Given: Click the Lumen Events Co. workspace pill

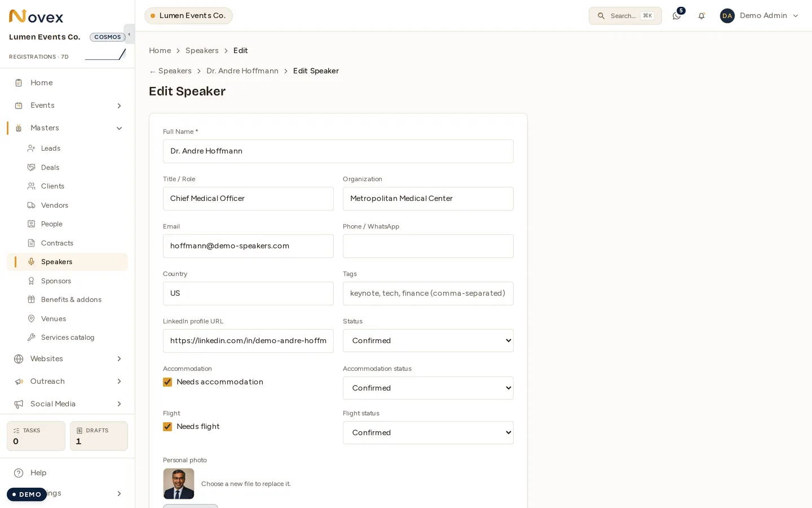Looking at the screenshot, I should [188, 16].
